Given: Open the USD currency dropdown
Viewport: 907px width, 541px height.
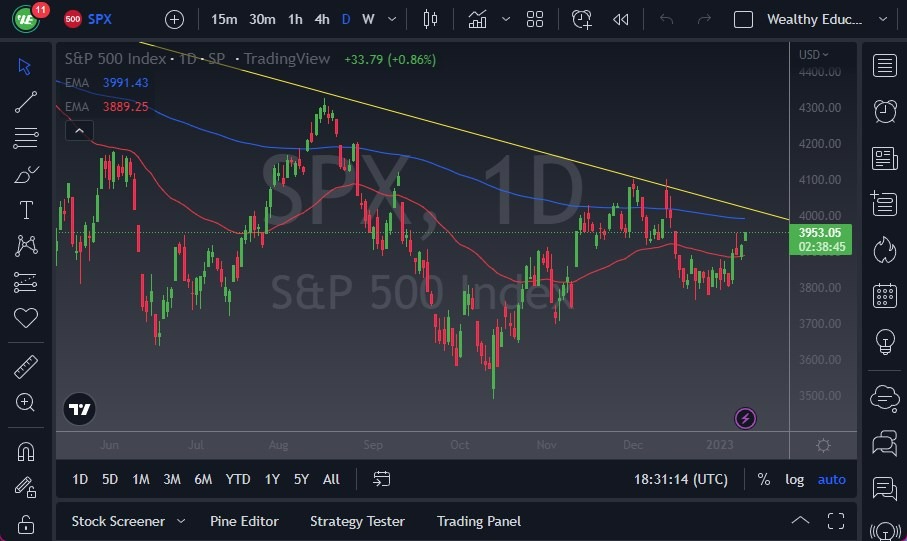Looking at the screenshot, I should point(813,54).
